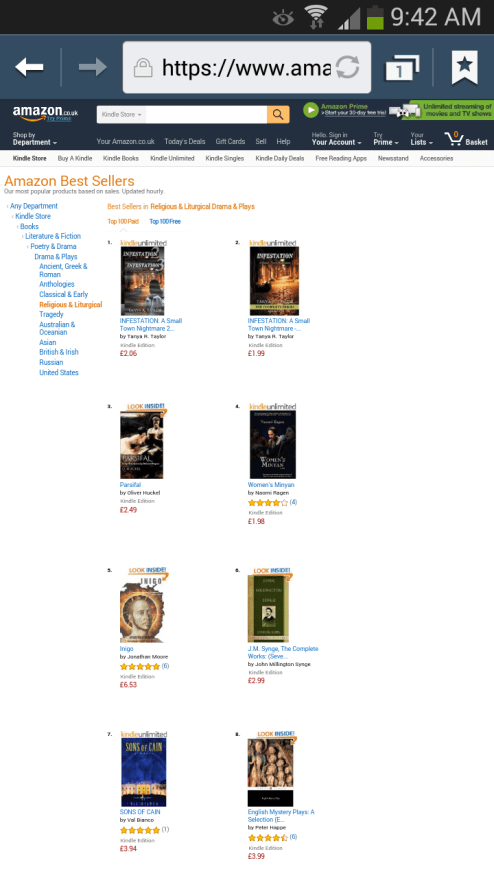
Task: Open the Your Lists dropdown
Action: coord(421,139)
